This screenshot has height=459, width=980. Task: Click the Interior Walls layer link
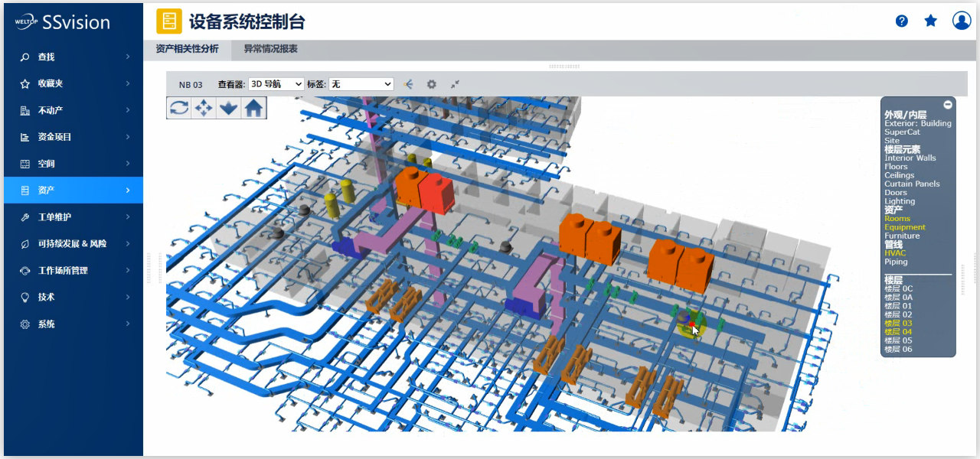click(x=910, y=158)
